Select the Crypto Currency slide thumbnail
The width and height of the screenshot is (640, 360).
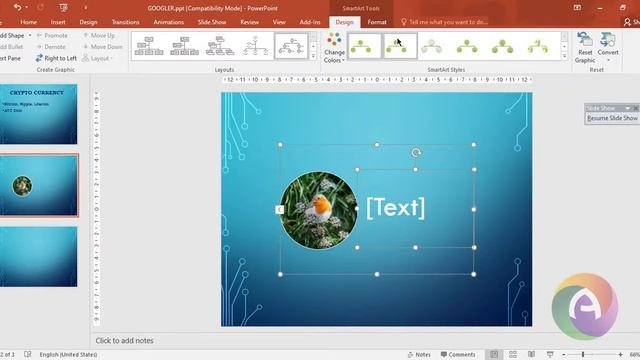click(x=38, y=114)
